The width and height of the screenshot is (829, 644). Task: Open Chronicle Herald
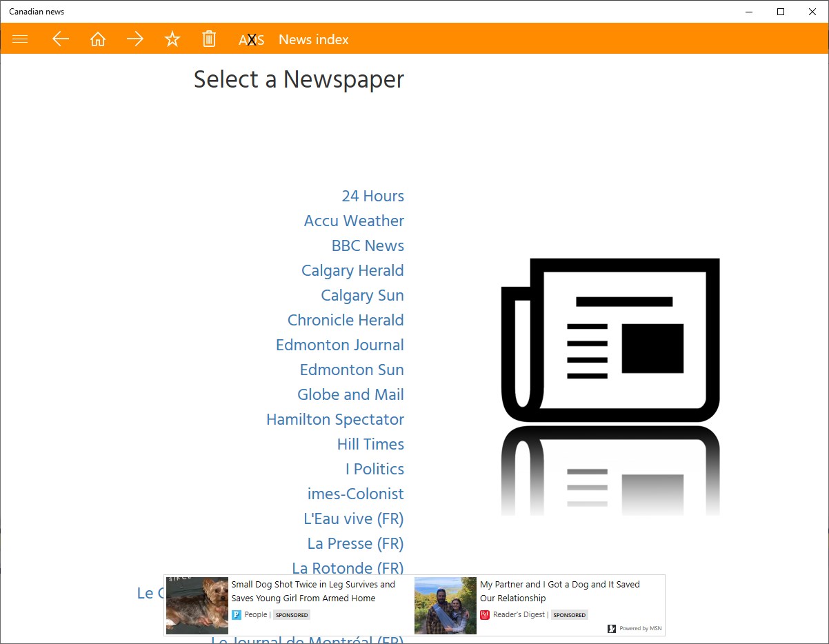[346, 321]
